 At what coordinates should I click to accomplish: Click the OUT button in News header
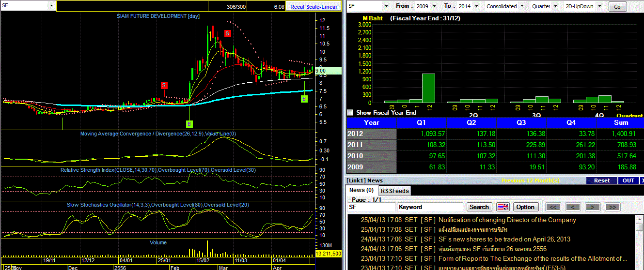[x=628, y=180]
